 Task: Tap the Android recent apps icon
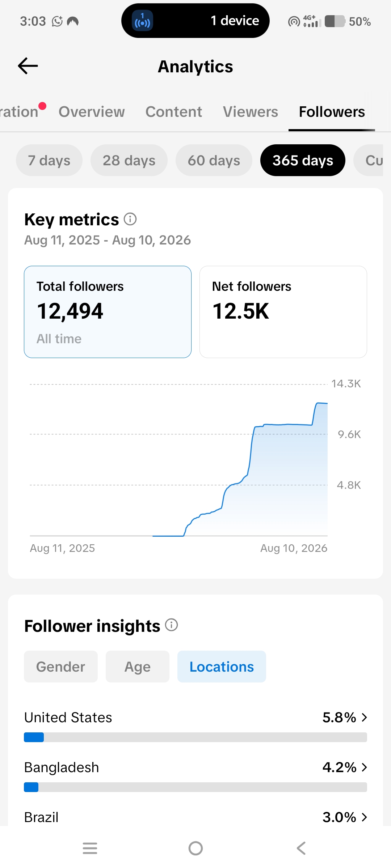(90, 848)
